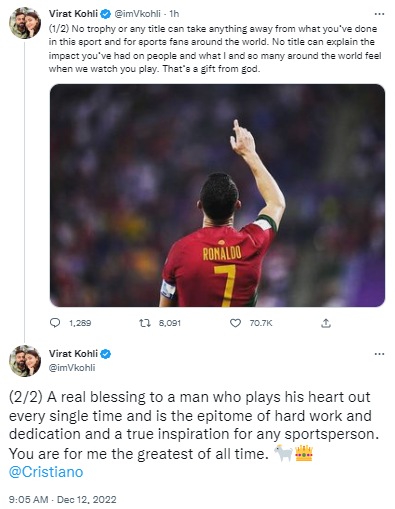Open Virat Kohli avatar on second tweet

pos(25,361)
